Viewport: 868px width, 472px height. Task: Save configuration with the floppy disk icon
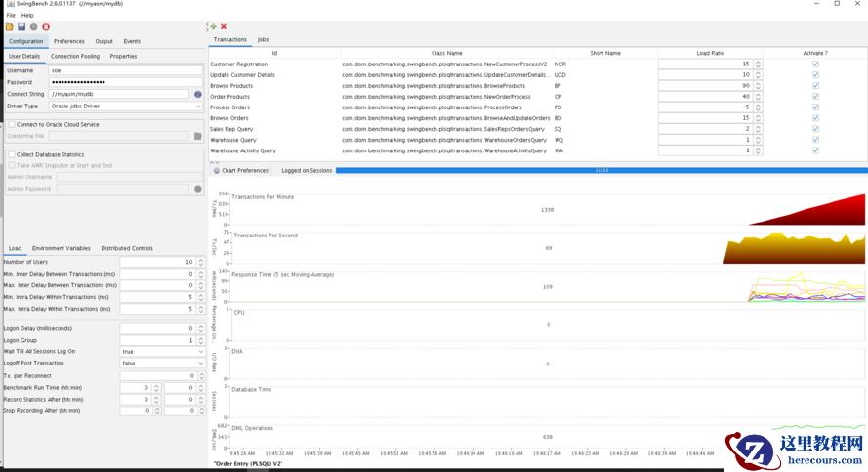[21, 27]
